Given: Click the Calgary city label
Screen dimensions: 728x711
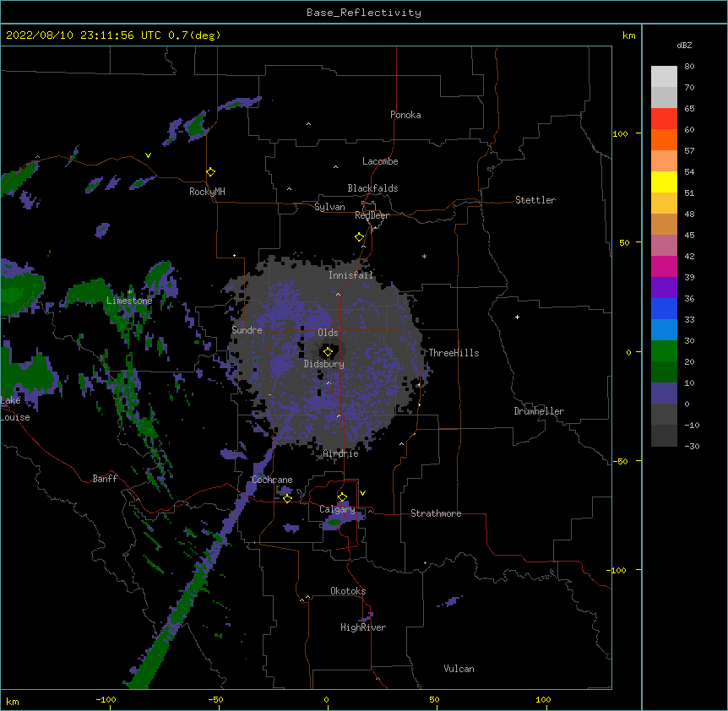Looking at the screenshot, I should coord(337,509).
